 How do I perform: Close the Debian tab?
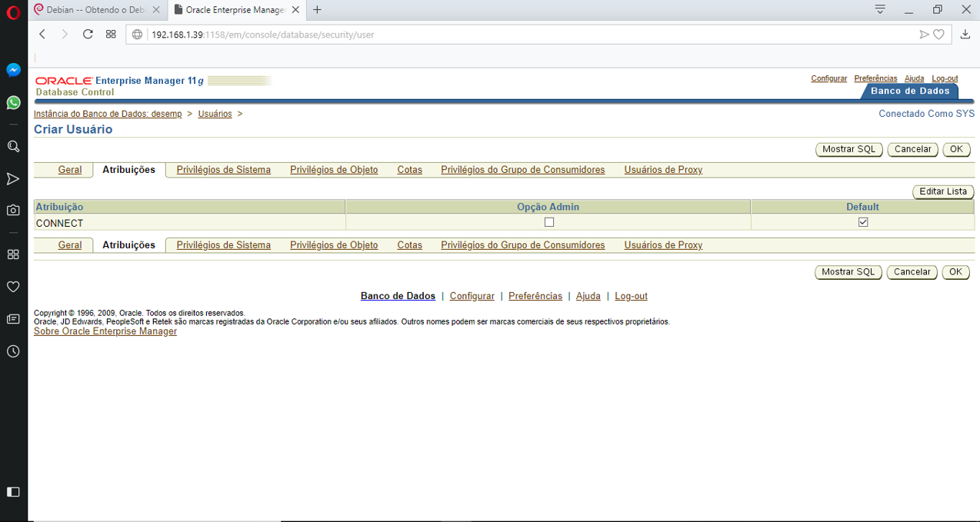pos(156,10)
